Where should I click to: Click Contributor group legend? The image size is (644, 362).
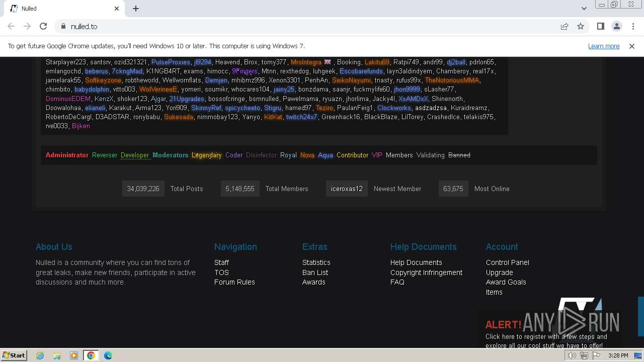click(x=352, y=155)
